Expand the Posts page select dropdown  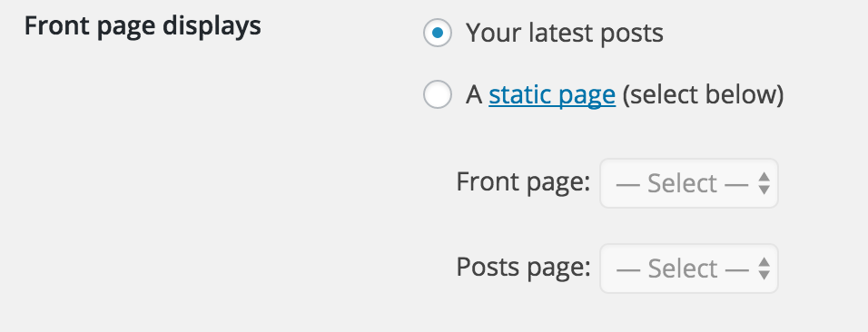tap(689, 269)
